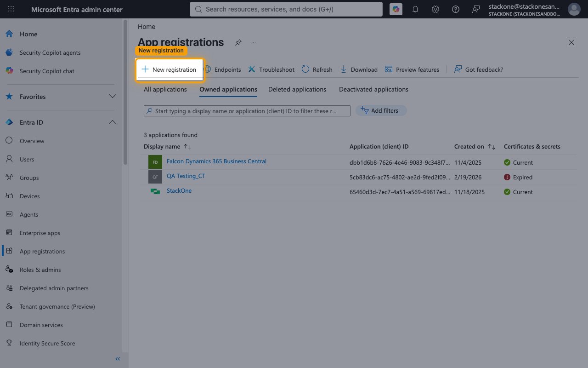The height and width of the screenshot is (368, 588).
Task: Switch to the All applications tab
Action: point(165,89)
